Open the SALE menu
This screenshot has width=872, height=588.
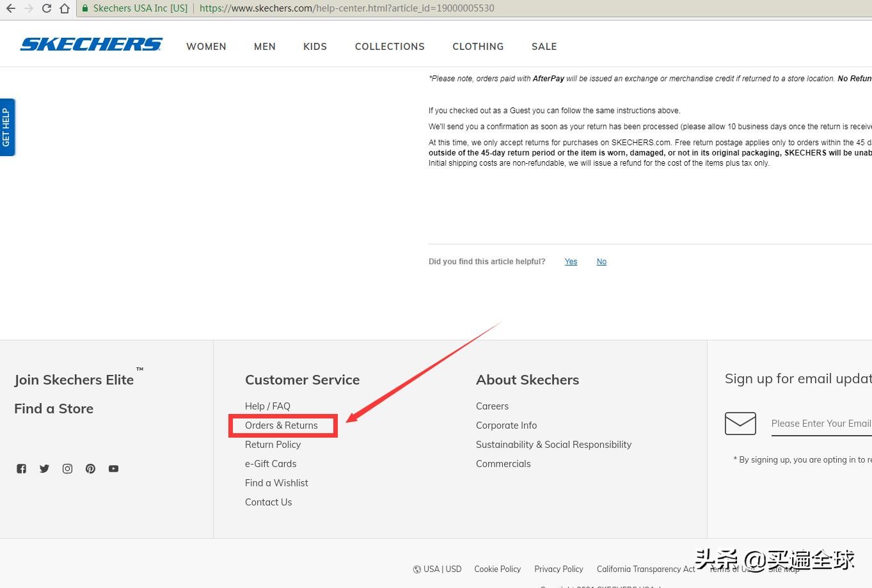click(x=544, y=47)
